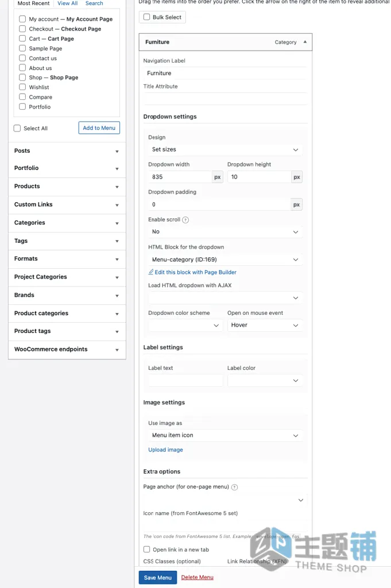Click the pencil icon beside Edit this block
Viewport: 391px width, 588px height.
pyautogui.click(x=150, y=272)
